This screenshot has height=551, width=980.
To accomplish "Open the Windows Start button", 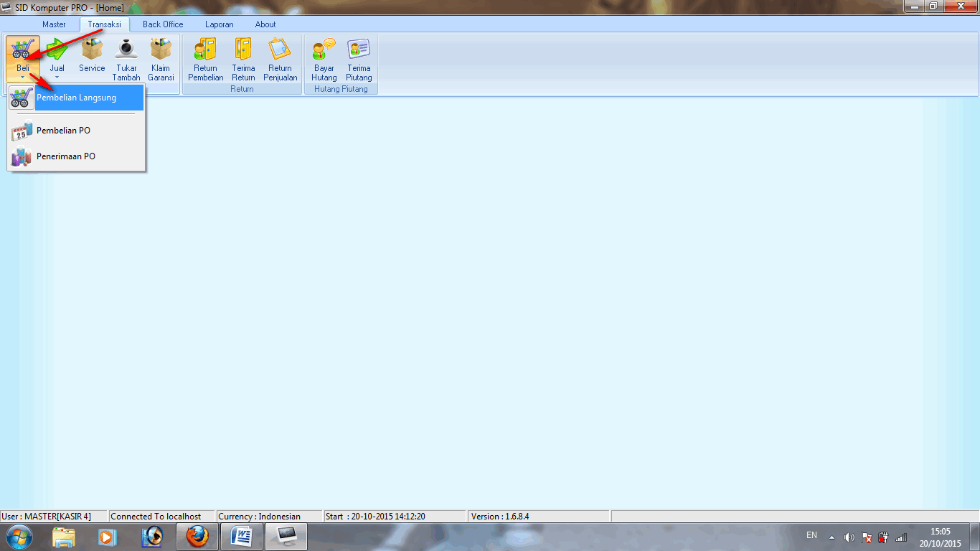I will (19, 537).
